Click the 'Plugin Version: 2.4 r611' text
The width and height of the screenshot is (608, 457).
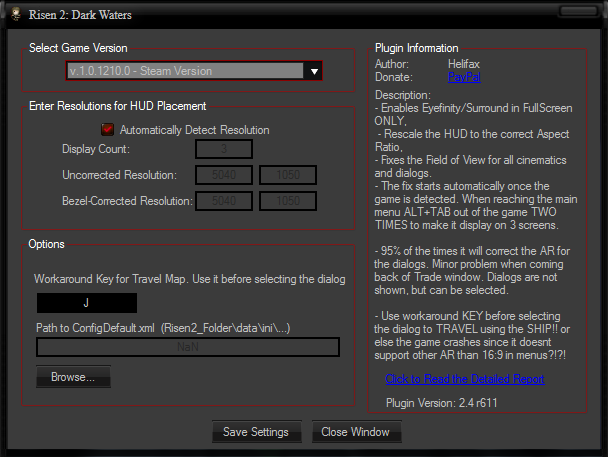[441, 403]
